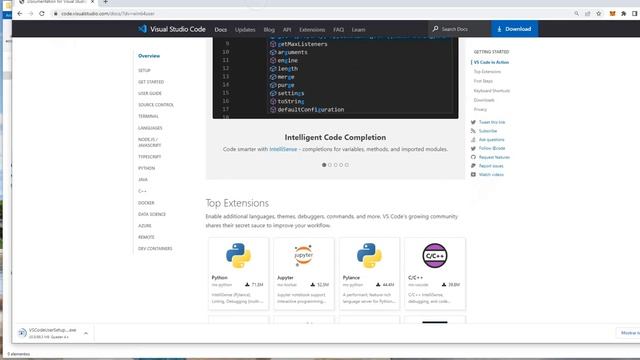Go to First Steps in right sidebar
640x360 pixels.
pyautogui.click(x=483, y=81)
